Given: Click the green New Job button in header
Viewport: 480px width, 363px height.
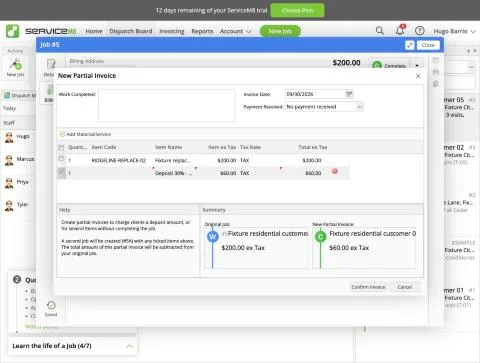Looking at the screenshot, I should [x=280, y=31].
